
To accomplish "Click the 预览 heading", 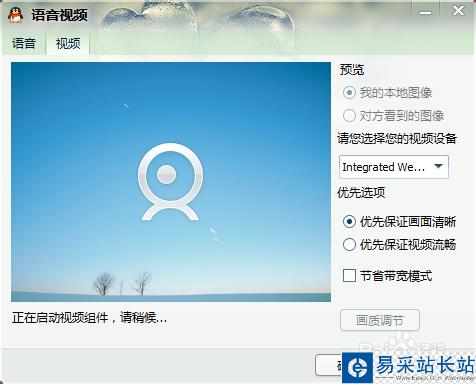I will click(352, 70).
